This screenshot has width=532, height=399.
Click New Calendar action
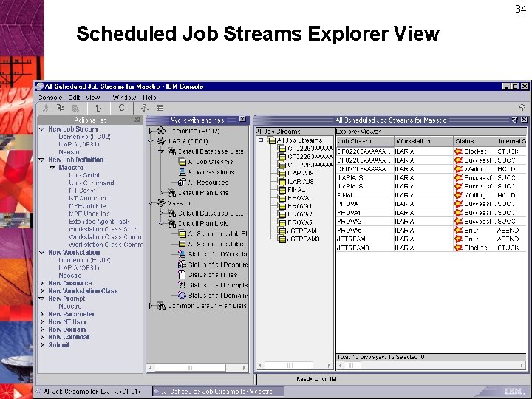tap(69, 337)
